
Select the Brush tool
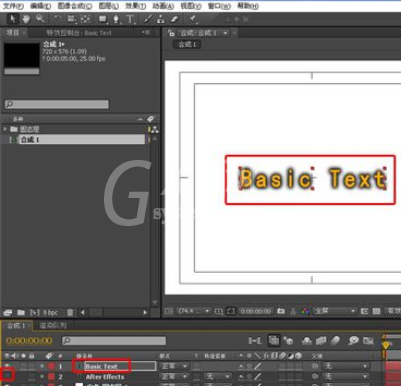tap(148, 19)
